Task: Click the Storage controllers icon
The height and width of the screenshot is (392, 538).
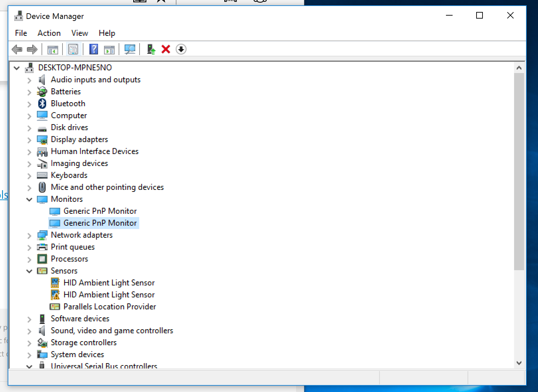Action: 42,343
